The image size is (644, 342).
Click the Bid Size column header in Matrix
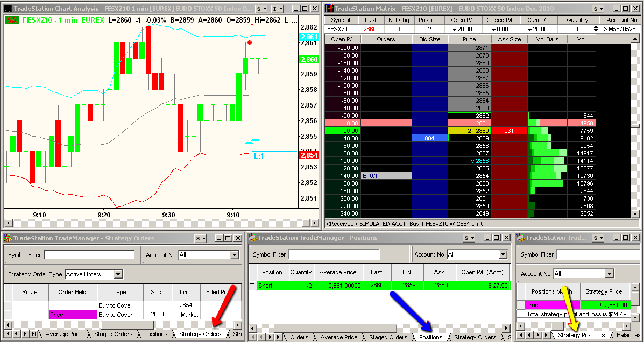pyautogui.click(x=430, y=39)
